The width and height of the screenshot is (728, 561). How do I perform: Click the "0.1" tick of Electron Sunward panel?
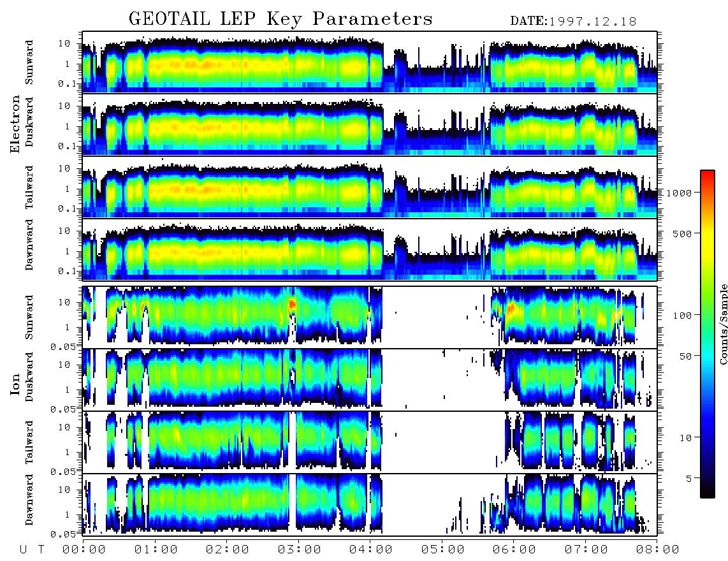click(67, 84)
